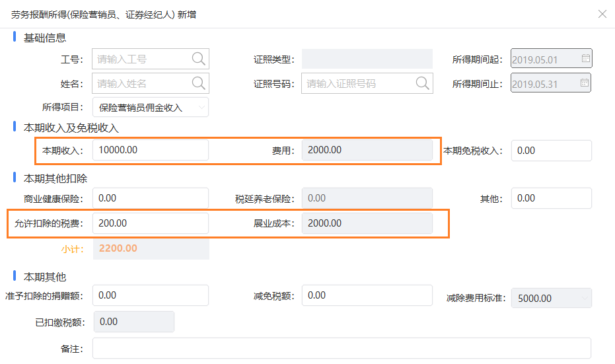Open calendar icon for 所得期间止
The width and height of the screenshot is (615, 364).
pyautogui.click(x=585, y=83)
